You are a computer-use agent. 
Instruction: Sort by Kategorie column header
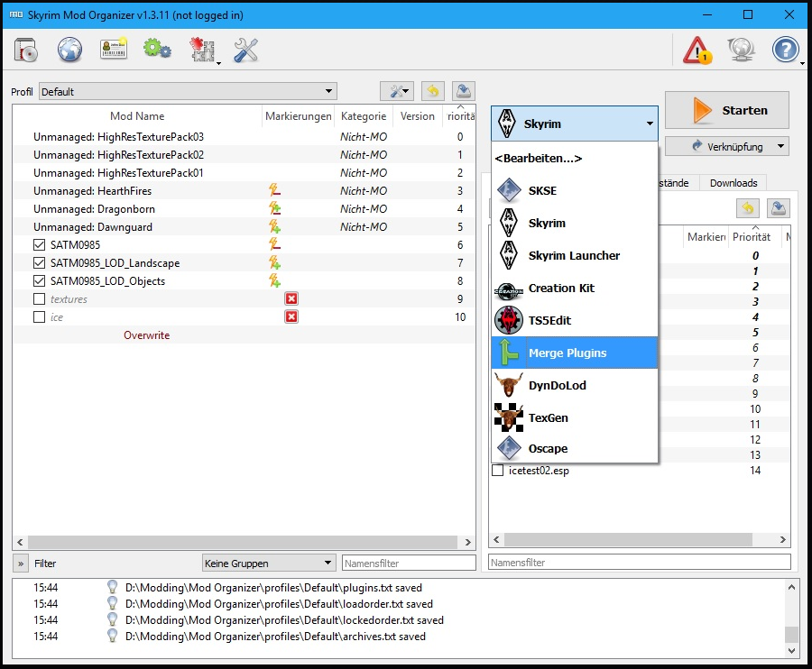364,116
